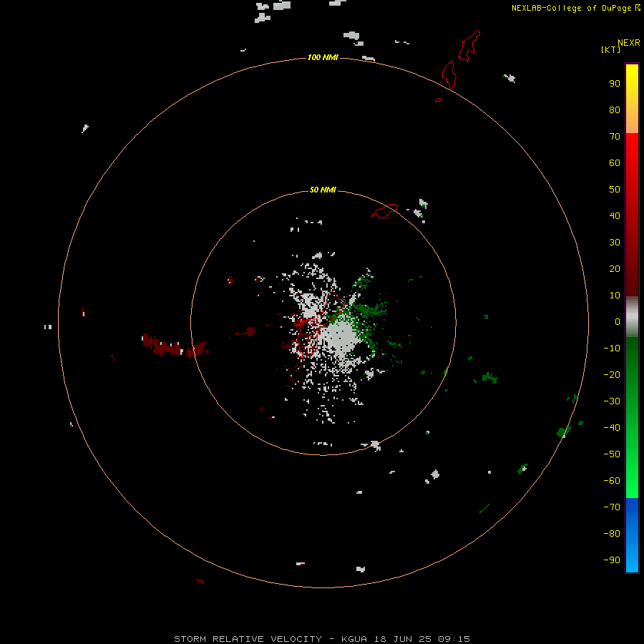Click the Guam island outline at the radar center
This screenshot has width=644, height=644.
(318, 323)
